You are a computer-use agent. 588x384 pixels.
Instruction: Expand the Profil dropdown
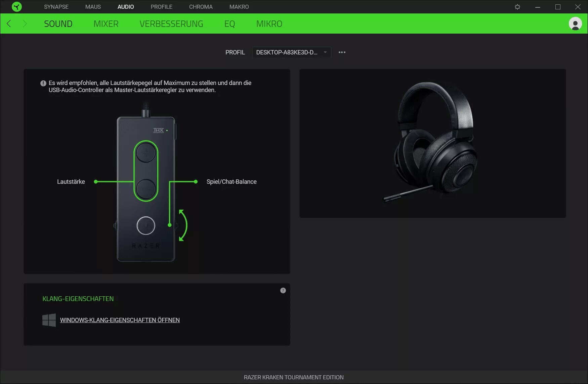(x=292, y=52)
